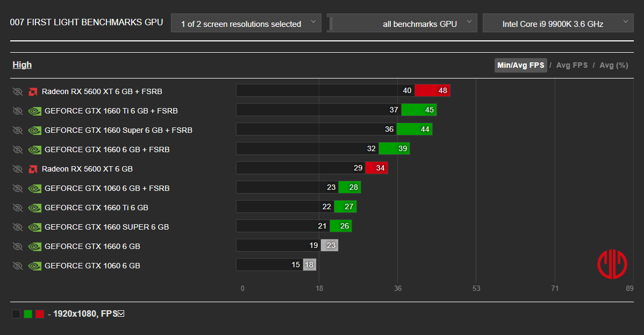
Task: Select the Min/Avg FPS view
Action: [x=520, y=66]
